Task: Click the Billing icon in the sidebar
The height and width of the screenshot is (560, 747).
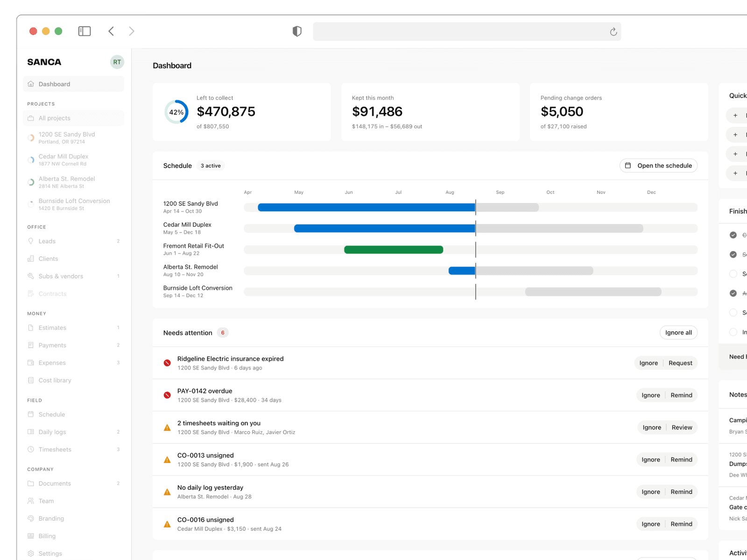Action: pyautogui.click(x=31, y=536)
